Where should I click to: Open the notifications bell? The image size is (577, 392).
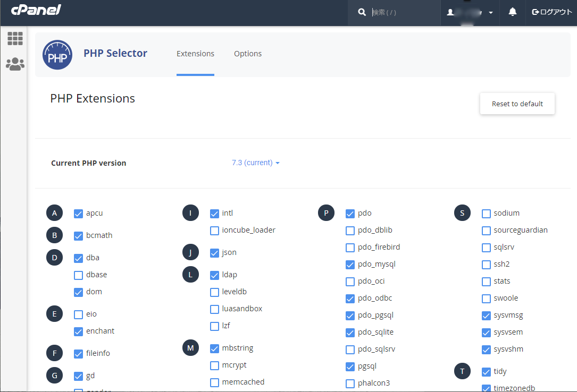click(x=512, y=12)
